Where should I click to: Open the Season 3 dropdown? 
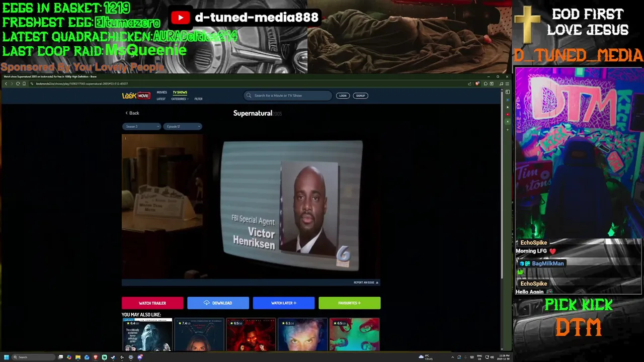pos(141,126)
